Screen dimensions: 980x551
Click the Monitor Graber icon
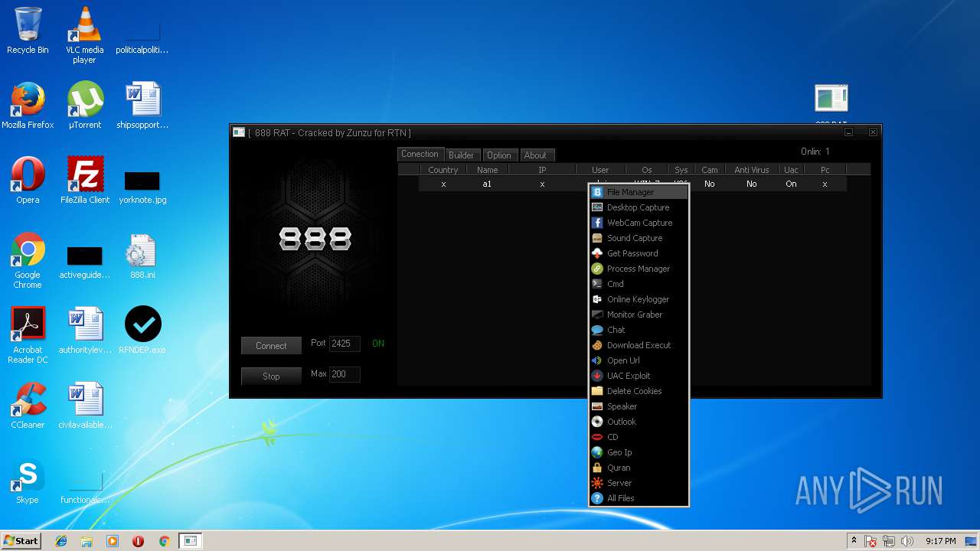pos(597,315)
